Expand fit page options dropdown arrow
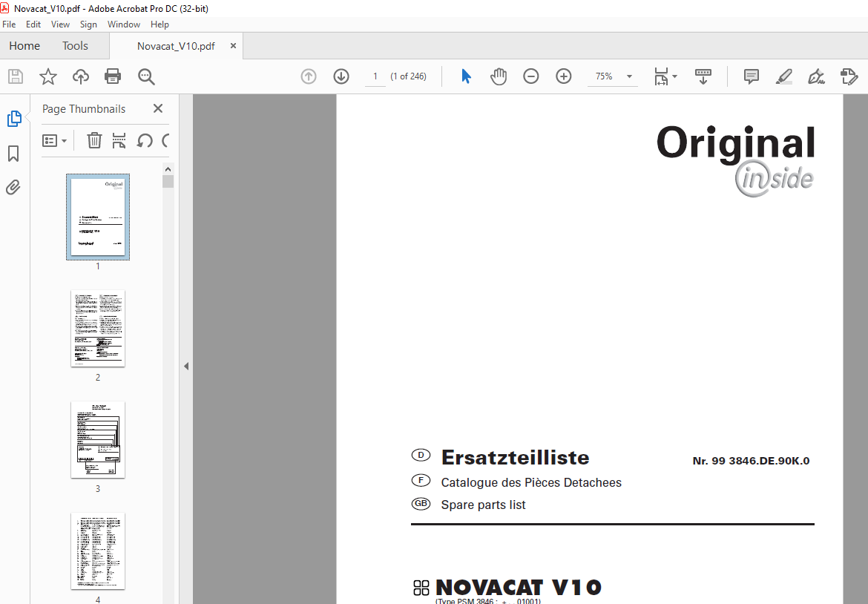 pyautogui.click(x=675, y=76)
